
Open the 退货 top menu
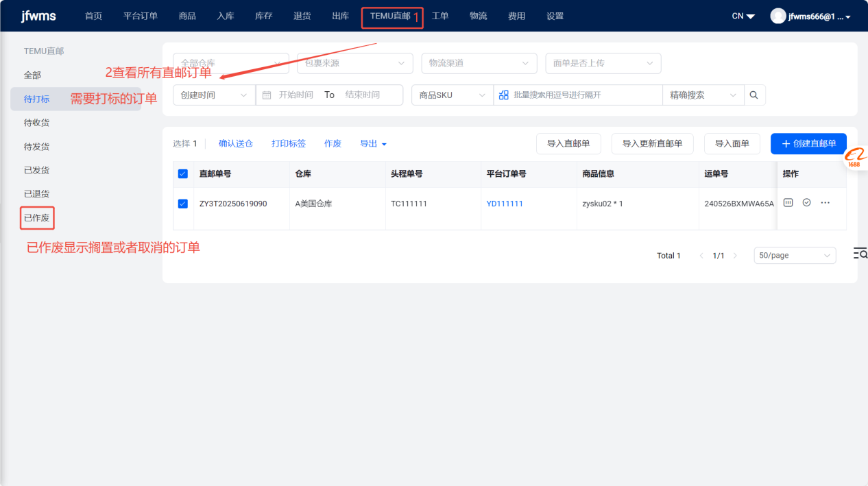tap(302, 16)
